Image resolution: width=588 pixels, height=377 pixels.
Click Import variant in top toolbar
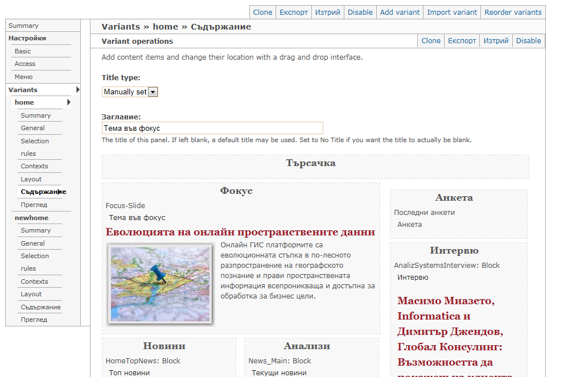click(451, 12)
